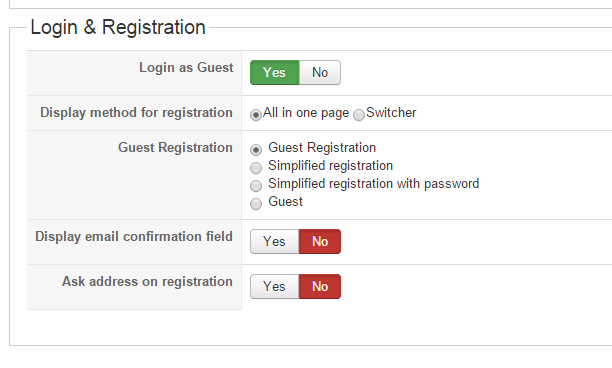Select the 'Guest Registration' radio option
This screenshot has width=612, height=368.
point(256,150)
